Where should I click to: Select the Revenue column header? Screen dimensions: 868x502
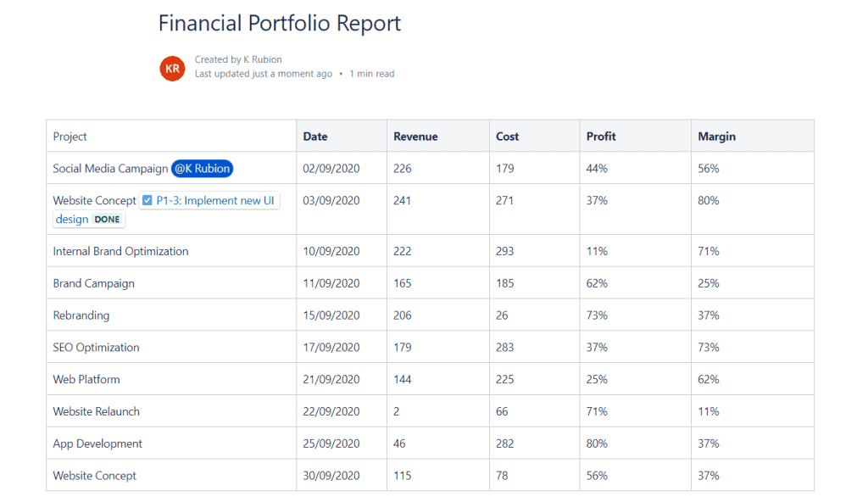click(x=415, y=137)
